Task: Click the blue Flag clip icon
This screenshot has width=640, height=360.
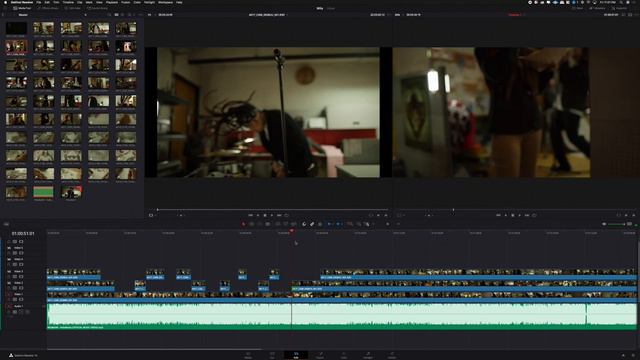Action: [x=329, y=224]
